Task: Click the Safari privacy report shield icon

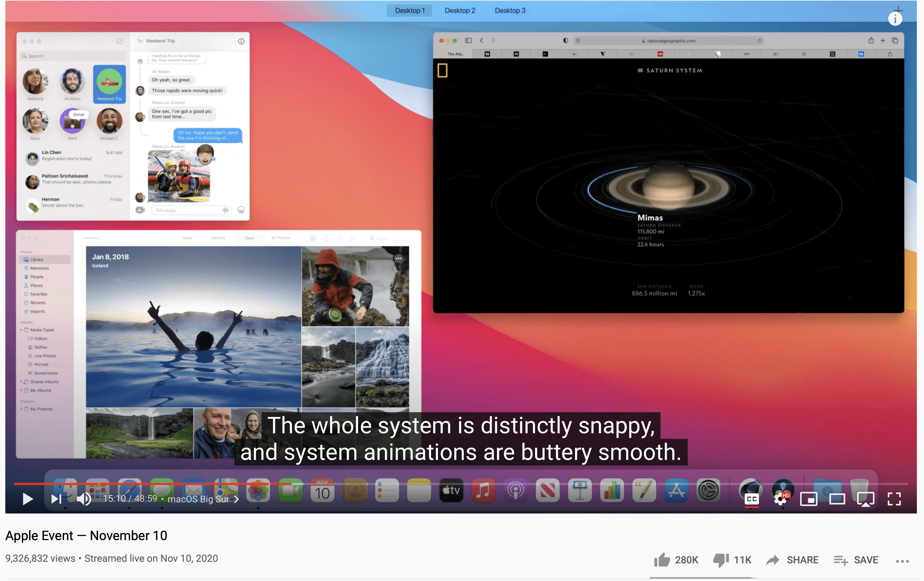Action: (566, 41)
